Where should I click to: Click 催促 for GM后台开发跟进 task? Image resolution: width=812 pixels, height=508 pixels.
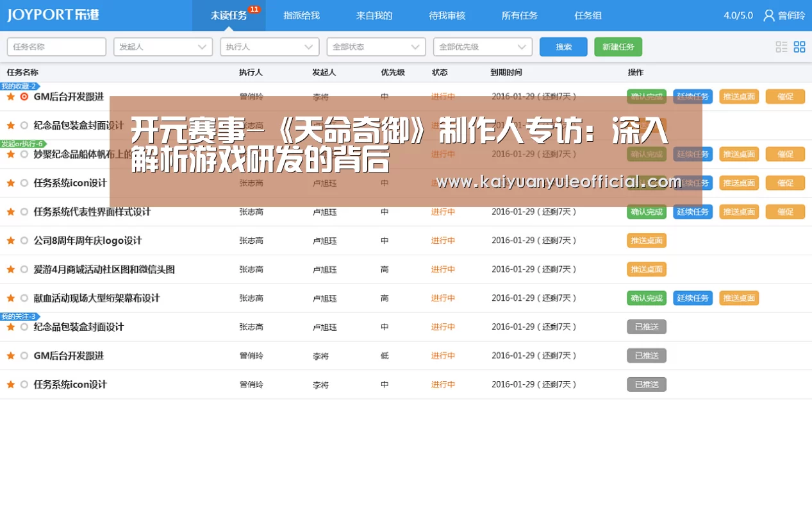[785, 97]
